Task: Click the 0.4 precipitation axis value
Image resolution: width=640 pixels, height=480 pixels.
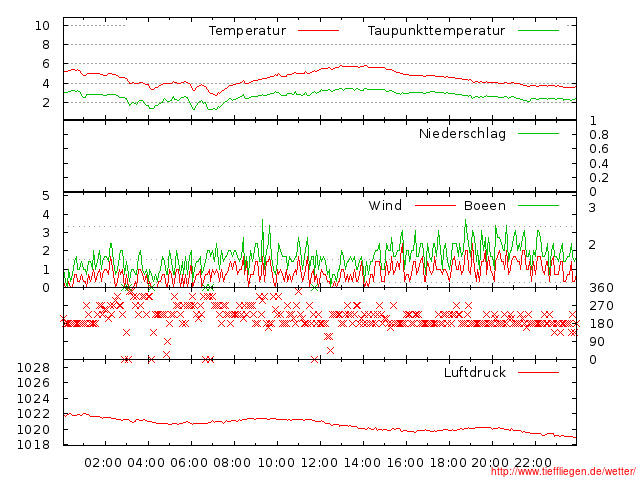Action: tap(599, 164)
